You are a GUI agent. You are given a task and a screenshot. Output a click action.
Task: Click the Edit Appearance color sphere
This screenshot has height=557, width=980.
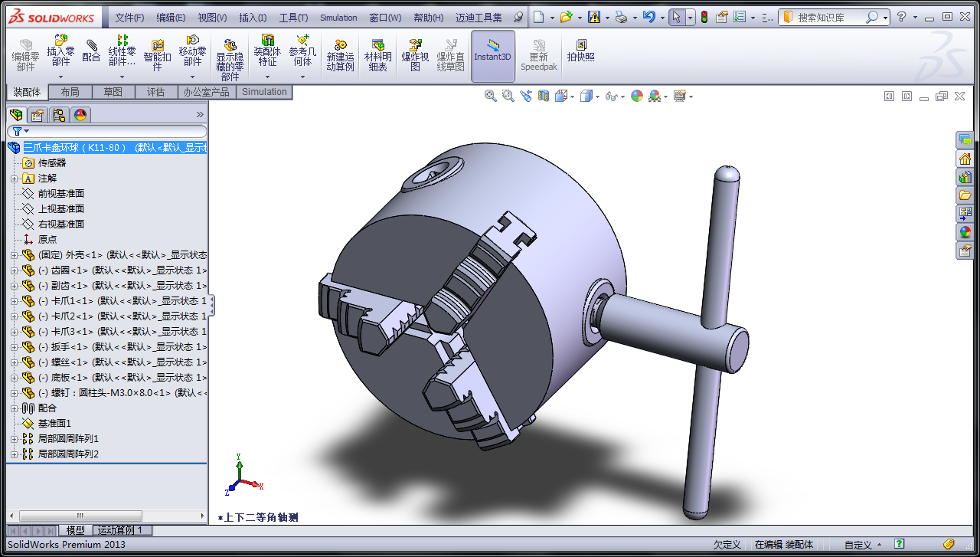[636, 96]
